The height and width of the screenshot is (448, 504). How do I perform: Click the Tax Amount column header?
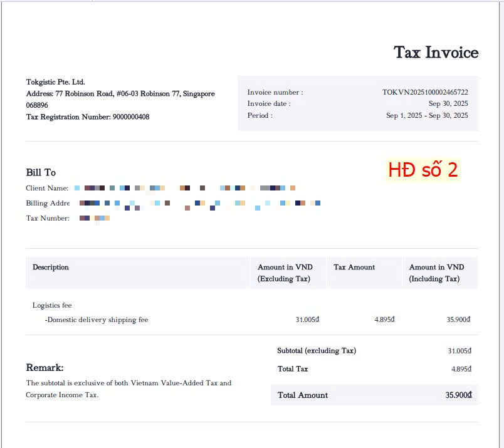tap(354, 267)
